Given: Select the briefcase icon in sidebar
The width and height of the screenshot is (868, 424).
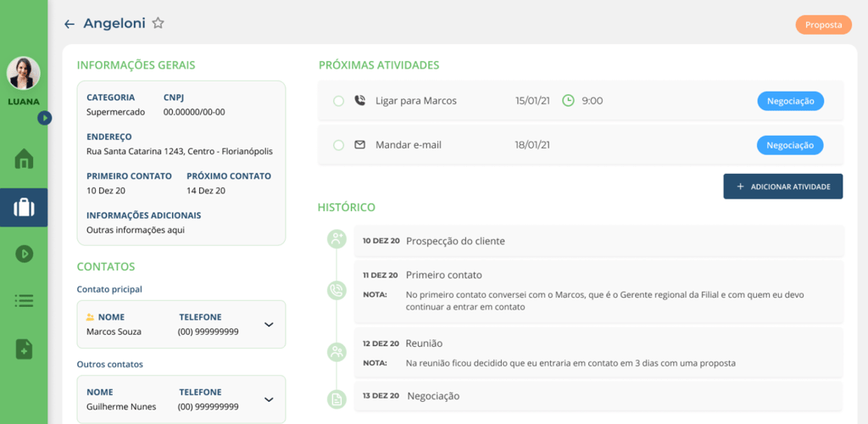Looking at the screenshot, I should coord(24,208).
